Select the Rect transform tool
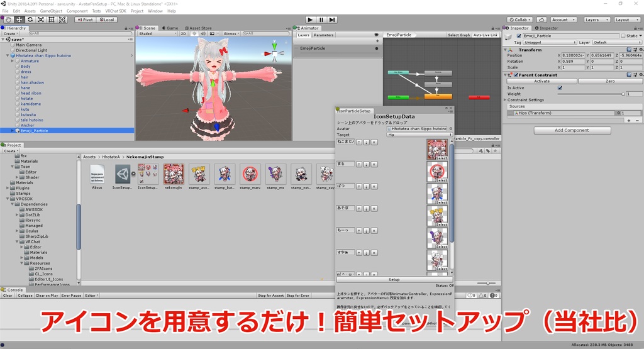 point(52,19)
